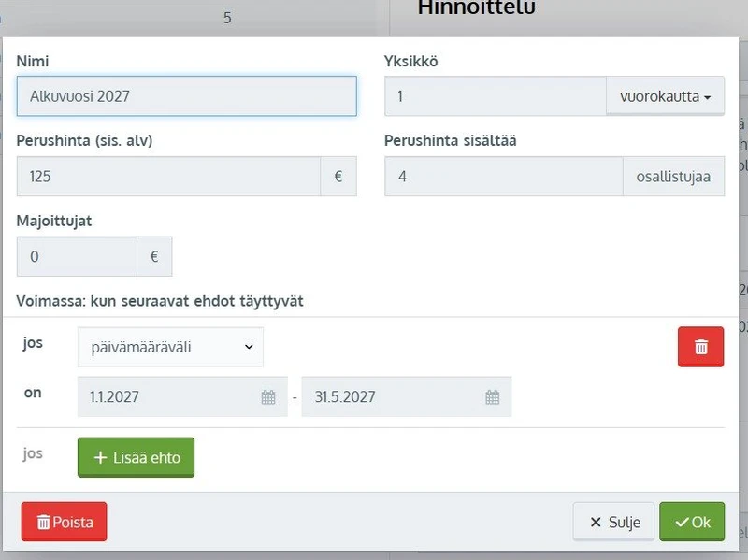Click the Yksikkö label
The image size is (748, 560).
tap(410, 61)
